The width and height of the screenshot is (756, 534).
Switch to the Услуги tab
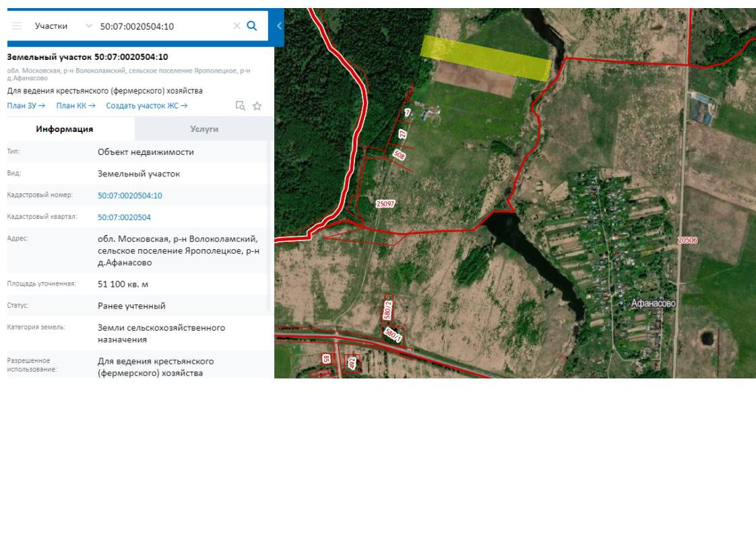coord(204,129)
